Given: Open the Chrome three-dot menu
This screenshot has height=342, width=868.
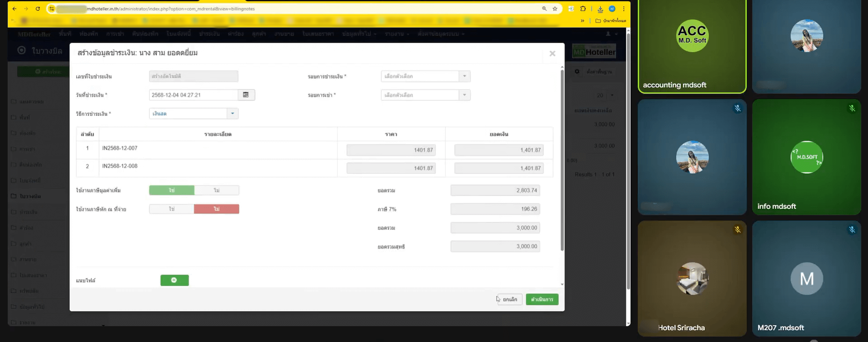Looking at the screenshot, I should 624,9.
